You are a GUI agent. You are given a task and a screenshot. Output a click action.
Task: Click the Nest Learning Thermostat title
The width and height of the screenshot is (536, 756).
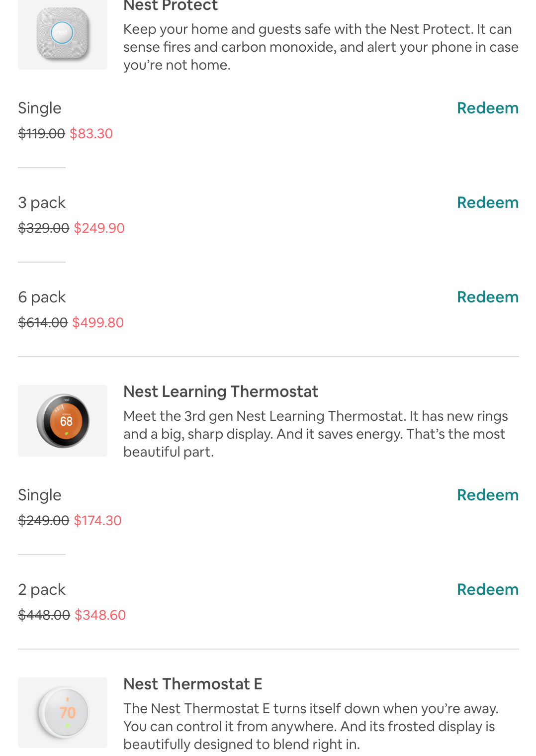tap(221, 391)
